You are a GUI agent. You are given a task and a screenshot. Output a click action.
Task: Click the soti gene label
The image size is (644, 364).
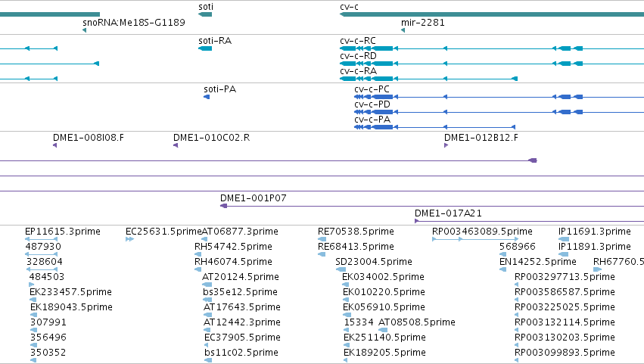pyautogui.click(x=206, y=7)
